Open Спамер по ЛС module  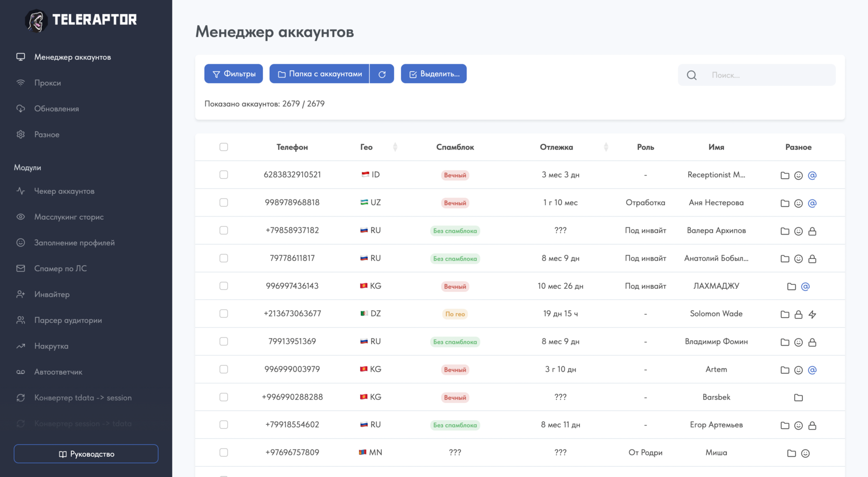click(x=60, y=269)
